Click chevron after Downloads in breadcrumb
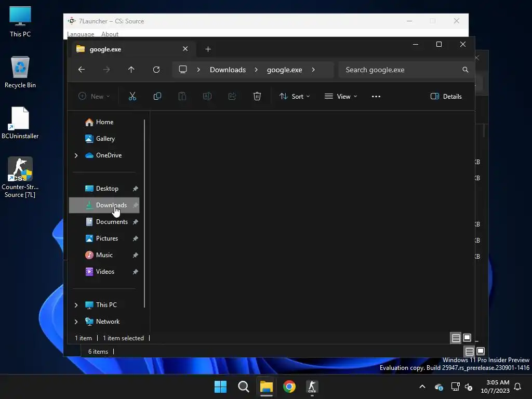 coord(256,70)
